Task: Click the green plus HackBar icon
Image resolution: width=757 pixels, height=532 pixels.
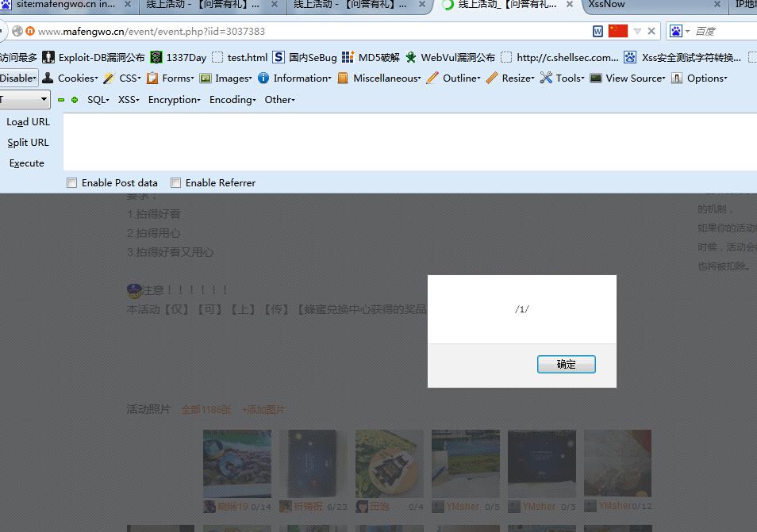Action: [x=75, y=100]
